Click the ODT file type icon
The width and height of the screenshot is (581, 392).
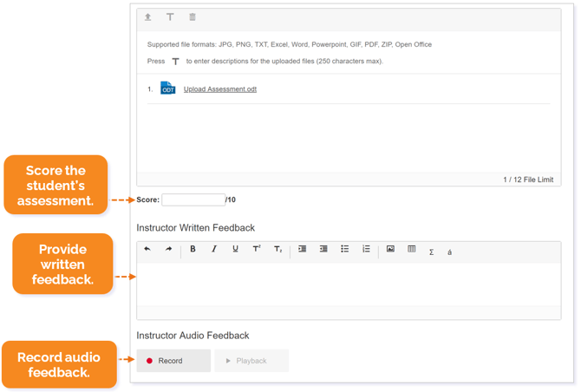click(168, 88)
